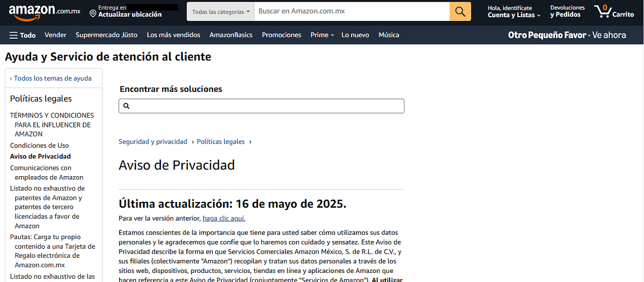Click haga clic aquí link
The width and height of the screenshot is (644, 282).
(x=224, y=219)
